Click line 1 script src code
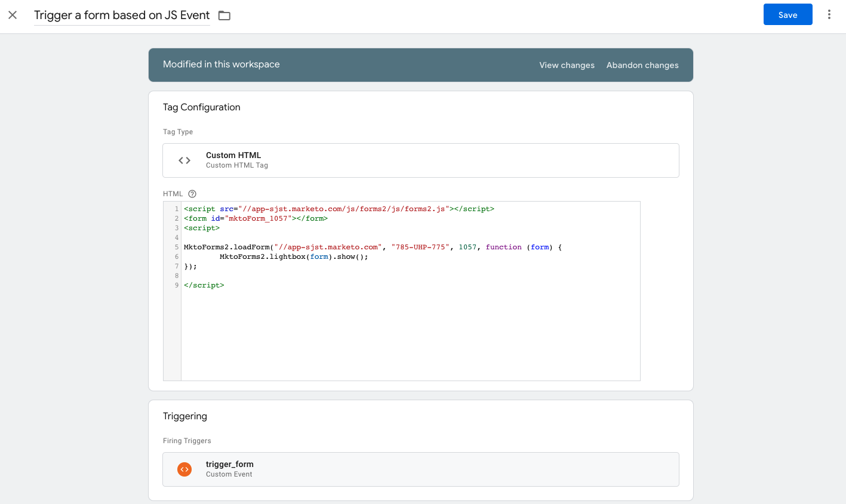The height and width of the screenshot is (504, 846). pyautogui.click(x=339, y=209)
